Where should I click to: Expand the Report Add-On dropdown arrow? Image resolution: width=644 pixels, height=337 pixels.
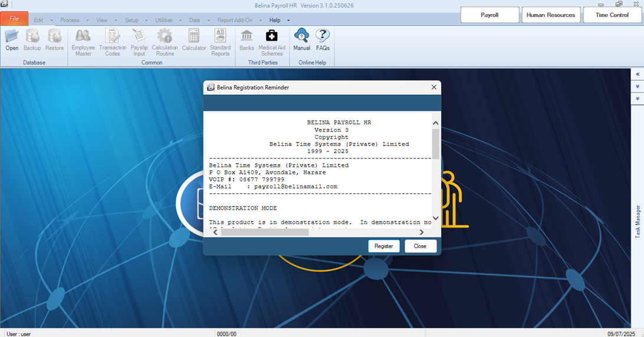[261, 21]
